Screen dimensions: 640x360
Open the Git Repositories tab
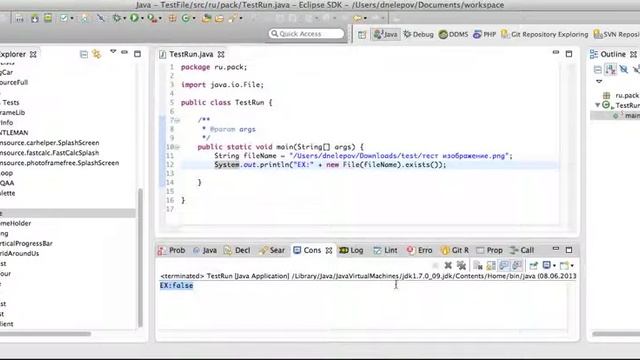point(455,250)
